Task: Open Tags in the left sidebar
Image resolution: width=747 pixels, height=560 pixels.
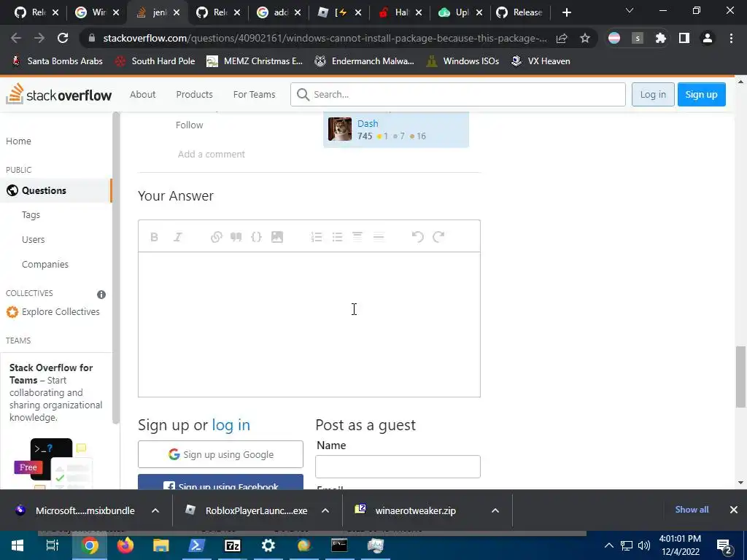Action: click(31, 215)
